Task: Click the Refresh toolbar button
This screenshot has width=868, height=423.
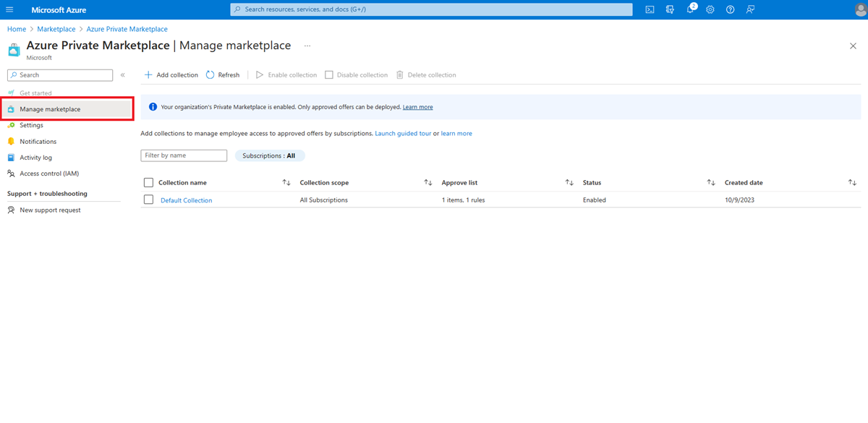Action: coord(222,75)
